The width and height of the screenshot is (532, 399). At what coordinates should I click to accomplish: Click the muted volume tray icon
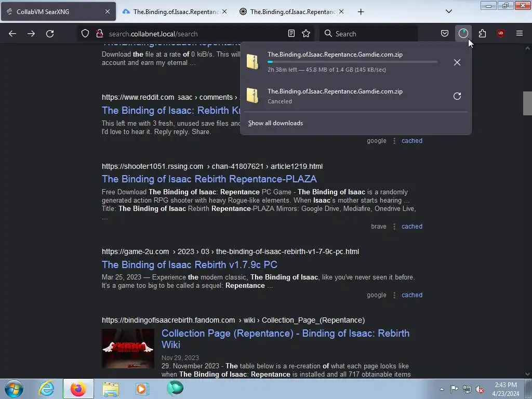click(x=480, y=389)
